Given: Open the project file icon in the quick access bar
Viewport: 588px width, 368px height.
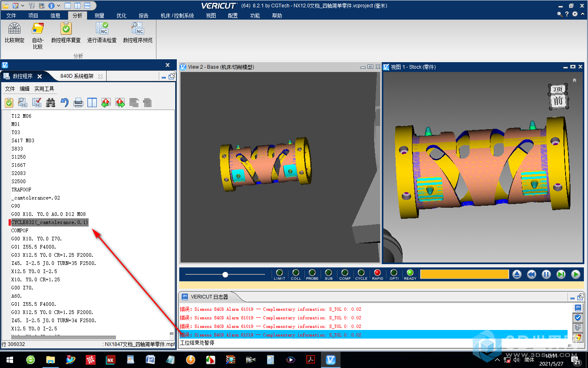Looking at the screenshot, I should click(5, 6).
